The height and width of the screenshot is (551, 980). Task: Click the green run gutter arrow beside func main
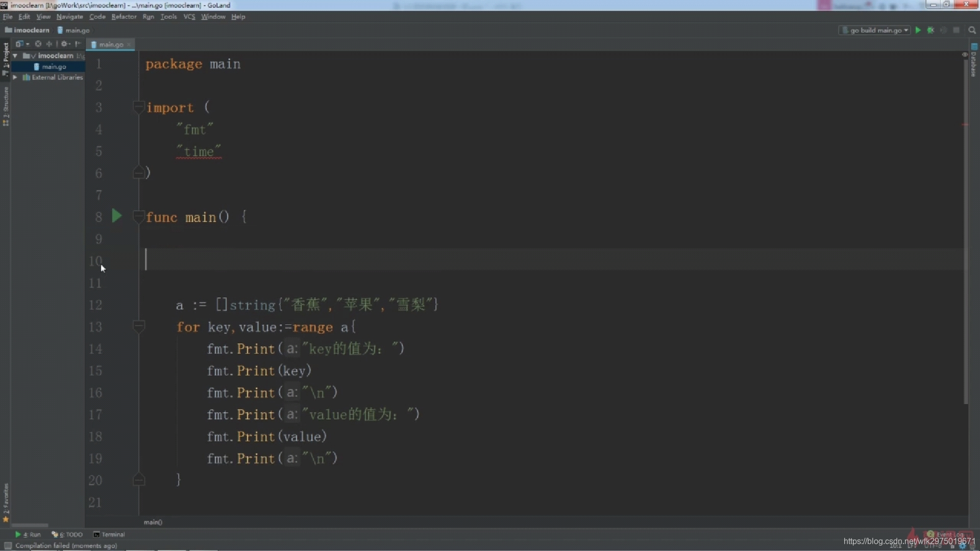click(x=117, y=216)
